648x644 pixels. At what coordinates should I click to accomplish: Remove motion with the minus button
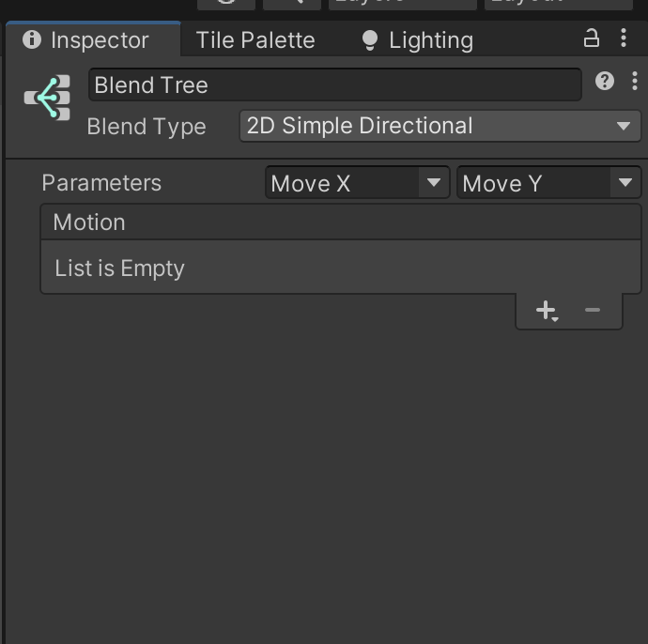tap(592, 310)
